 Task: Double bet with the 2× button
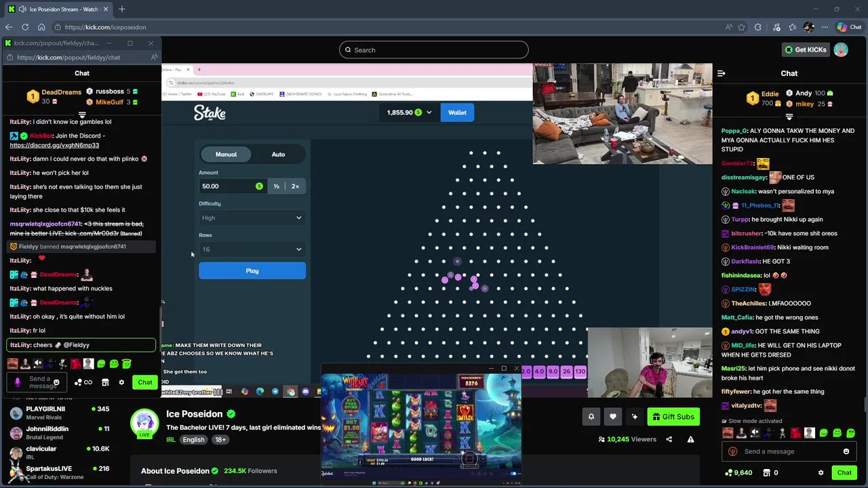click(x=295, y=186)
